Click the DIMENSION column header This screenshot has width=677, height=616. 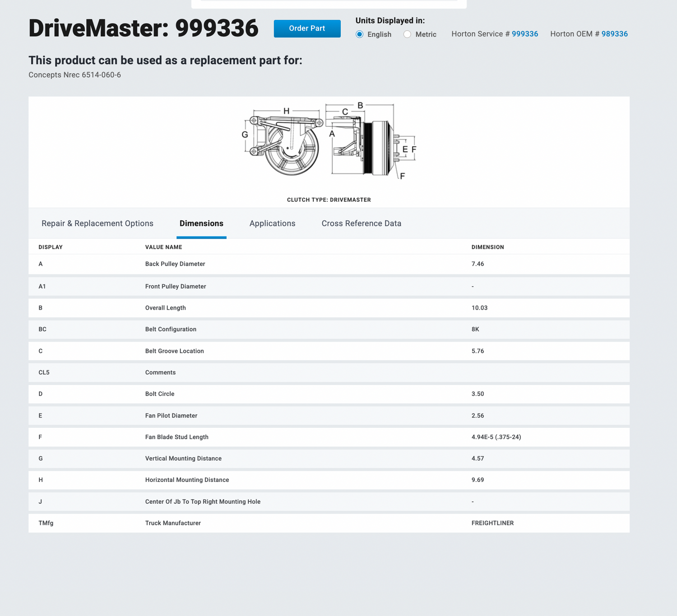click(487, 247)
